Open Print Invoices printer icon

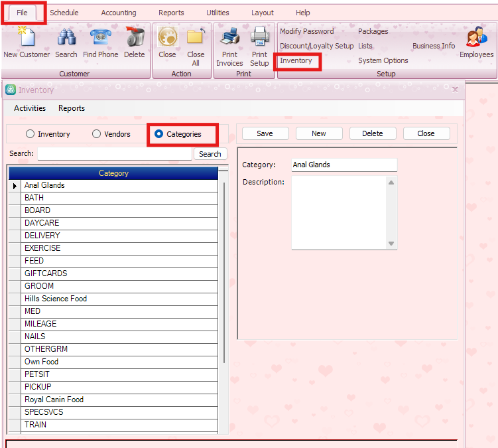[229, 37]
